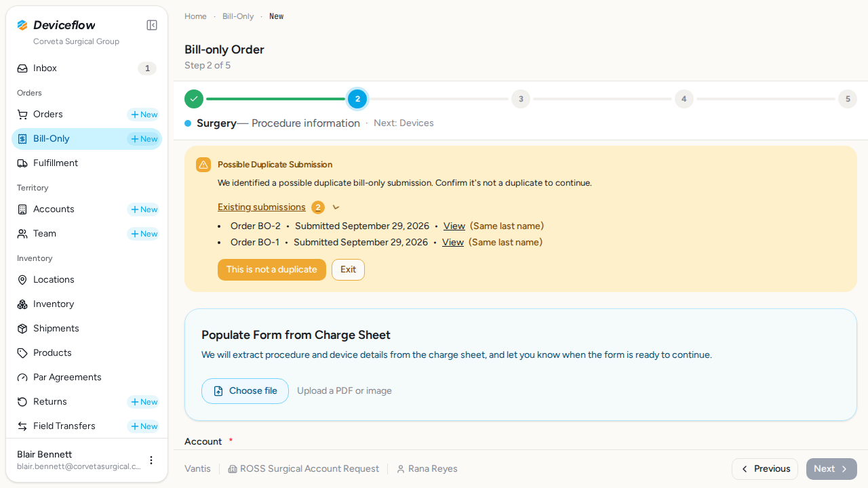Open user options three-dot menu

coord(151,460)
